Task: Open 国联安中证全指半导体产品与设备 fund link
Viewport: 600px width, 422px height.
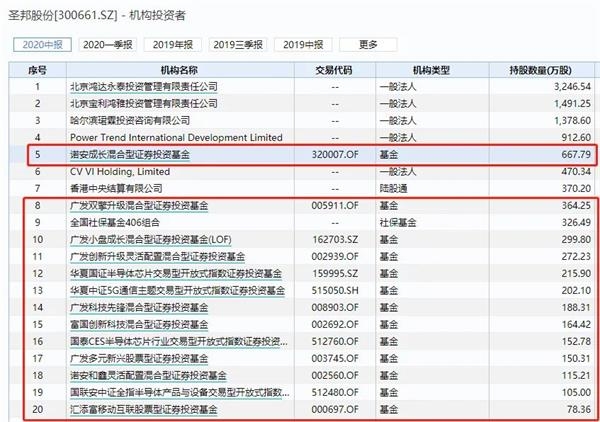Action: pos(179,392)
